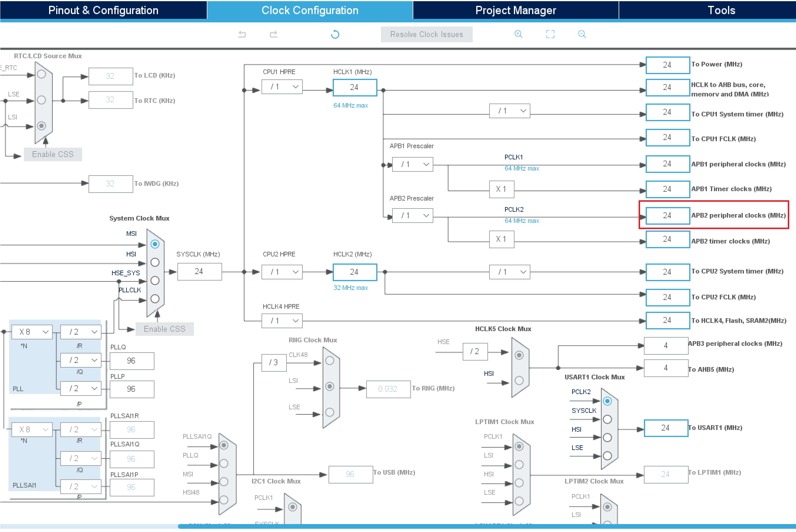Select PLLCLK in System Clock Mux
796x532 pixels.
(x=155, y=299)
